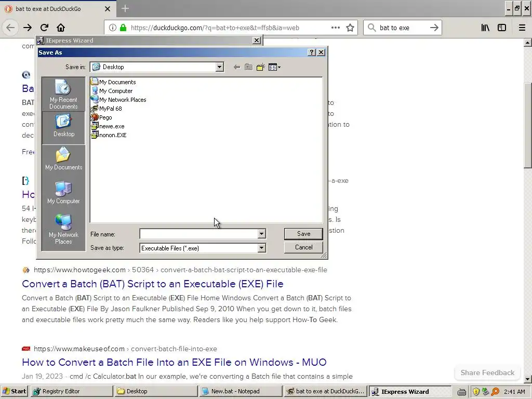Expand the Save as type dropdown
This screenshot has height=399, width=532.
[261, 248]
